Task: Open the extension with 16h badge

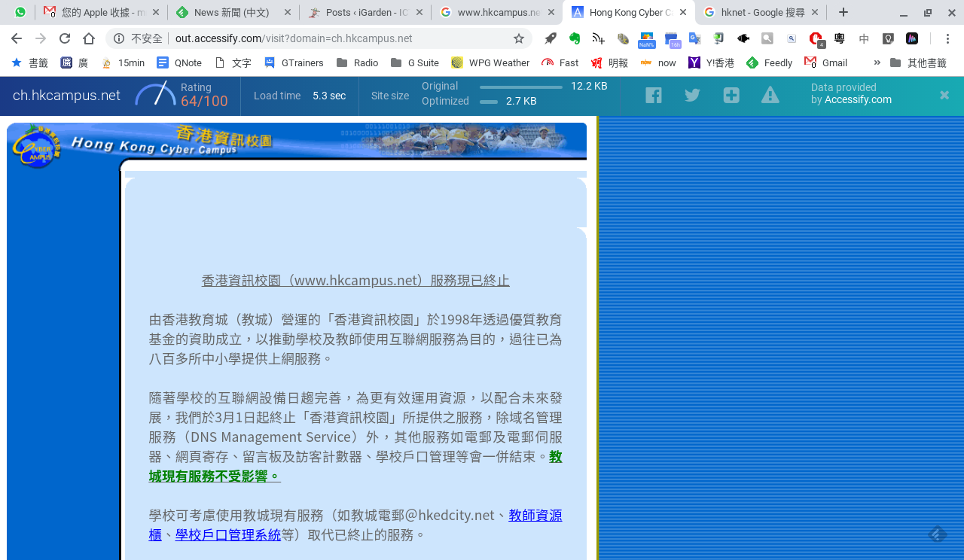Action: point(672,40)
